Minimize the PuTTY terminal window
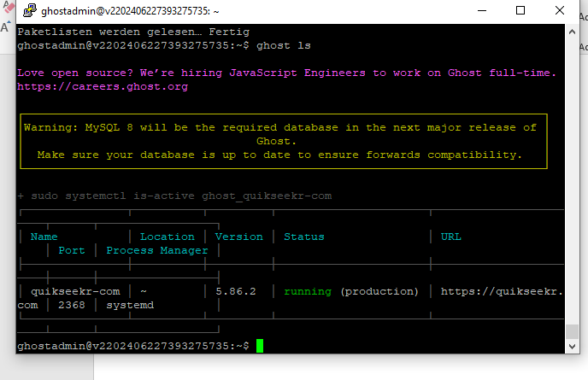Image resolution: width=588 pixels, height=380 pixels. (x=482, y=10)
